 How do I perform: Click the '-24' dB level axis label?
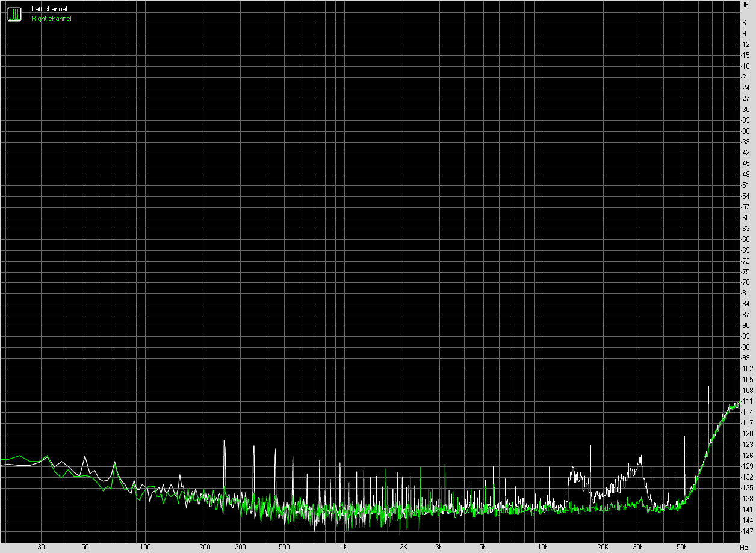pos(746,87)
